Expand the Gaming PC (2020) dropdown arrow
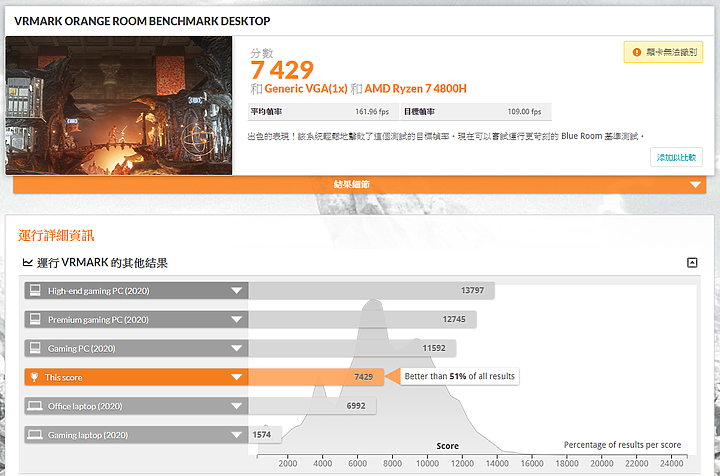720x476 pixels. [236, 348]
